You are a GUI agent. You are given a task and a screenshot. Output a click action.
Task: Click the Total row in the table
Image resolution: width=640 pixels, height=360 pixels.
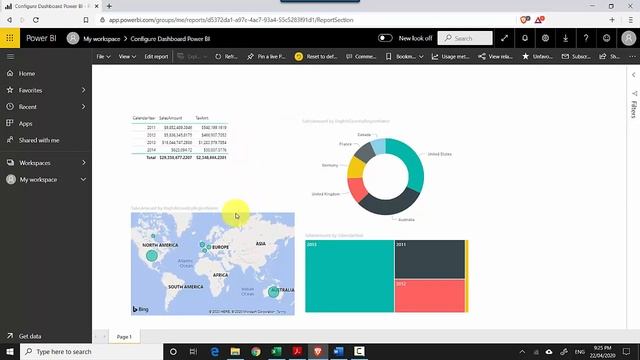click(x=180, y=158)
